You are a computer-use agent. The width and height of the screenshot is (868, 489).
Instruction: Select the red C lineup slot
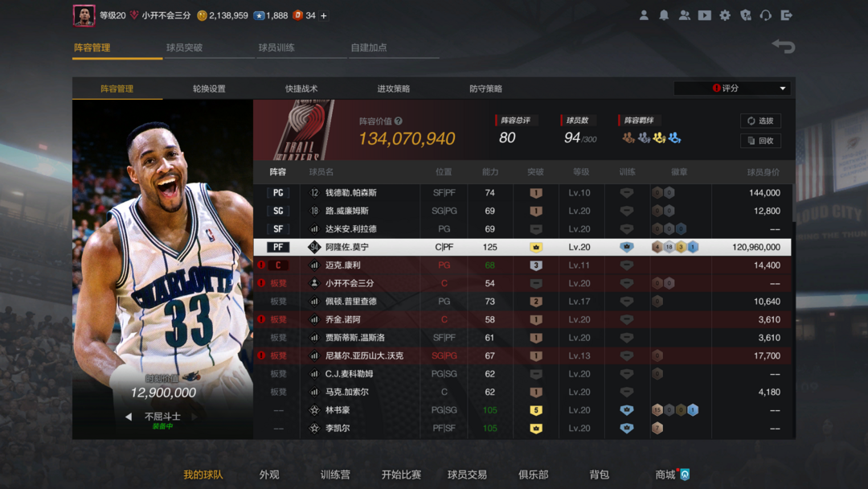point(278,265)
